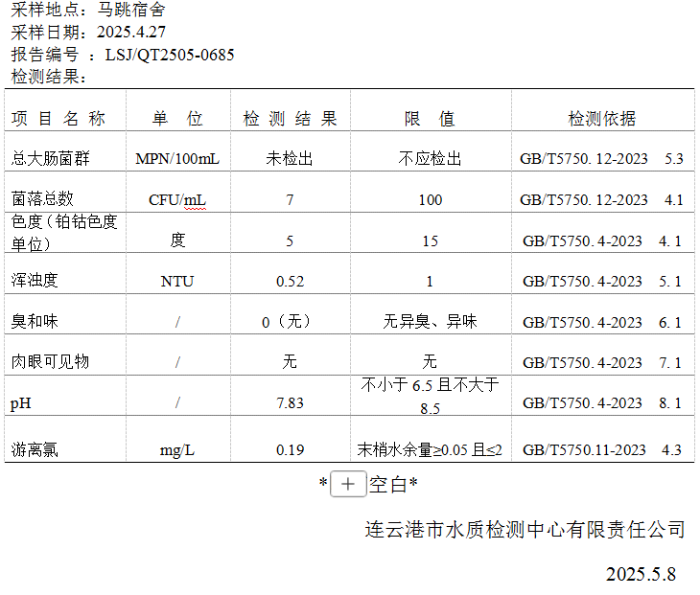Select the 单位 column header
Viewport: 700px width, 595px height.
(x=177, y=119)
